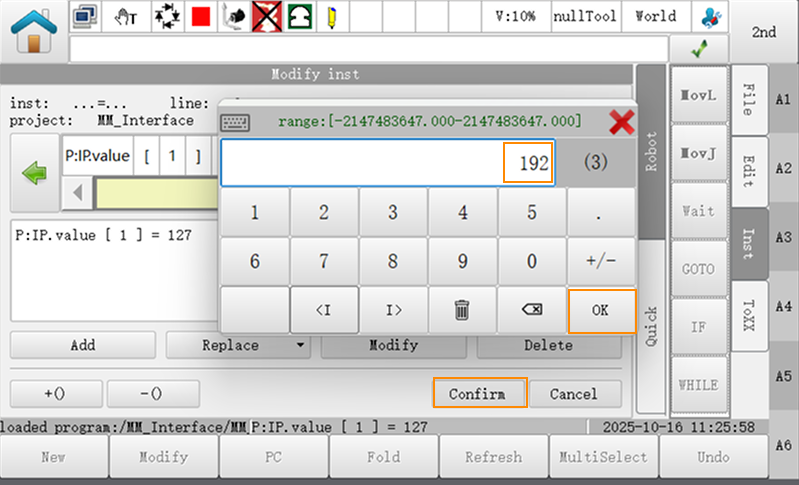The image size is (799, 485).
Task: Confirm the value with OK key
Action: point(602,311)
